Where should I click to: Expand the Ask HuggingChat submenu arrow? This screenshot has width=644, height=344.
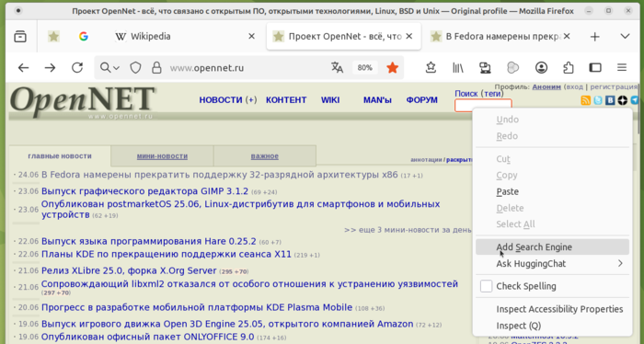coord(620,264)
